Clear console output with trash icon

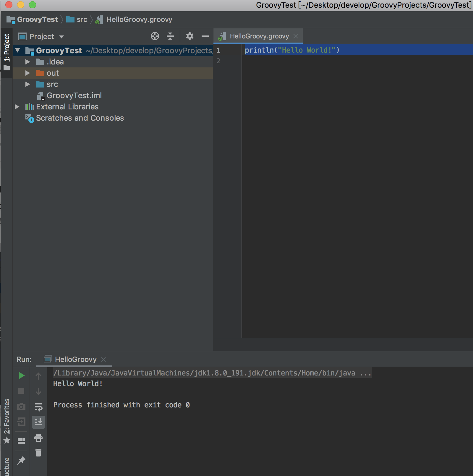(x=38, y=453)
